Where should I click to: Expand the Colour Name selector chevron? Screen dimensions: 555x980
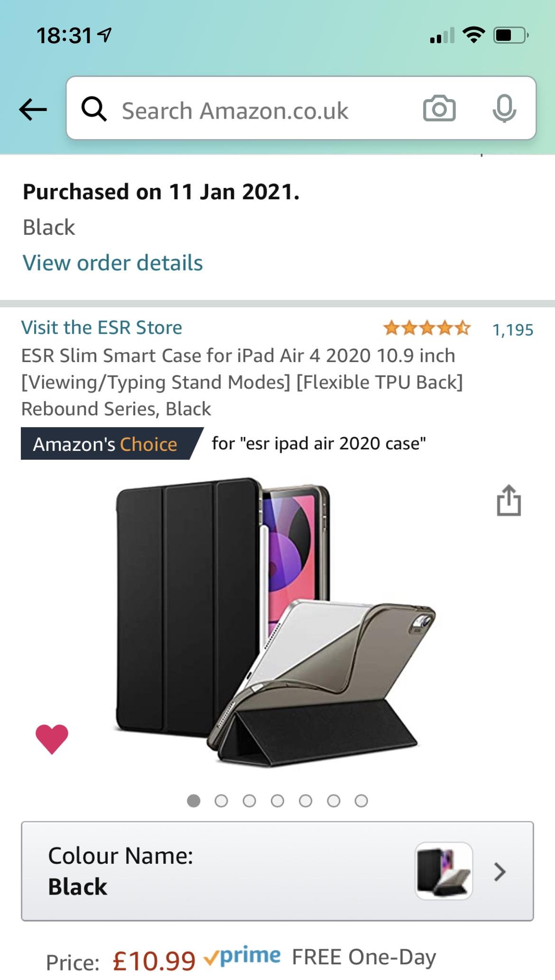(x=500, y=872)
